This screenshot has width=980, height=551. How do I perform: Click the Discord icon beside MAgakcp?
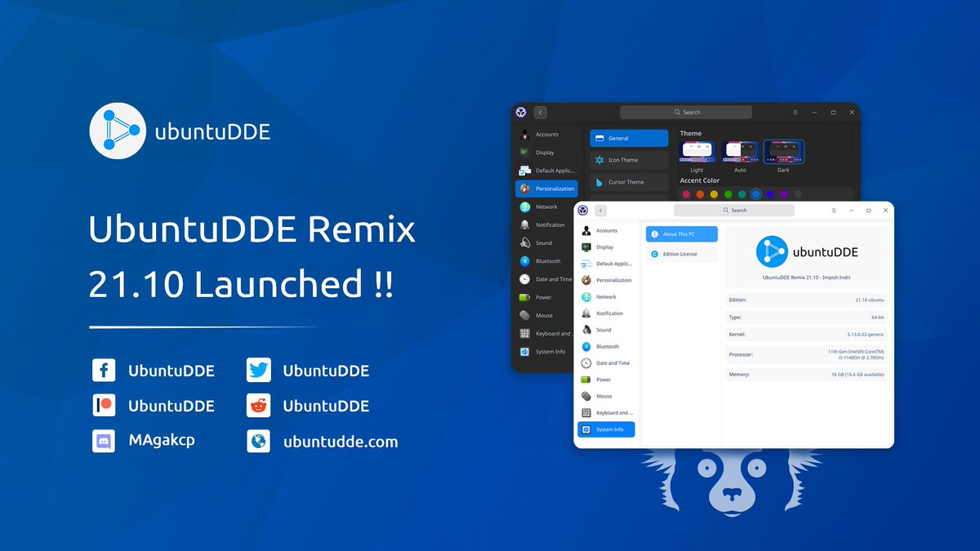pos(104,441)
